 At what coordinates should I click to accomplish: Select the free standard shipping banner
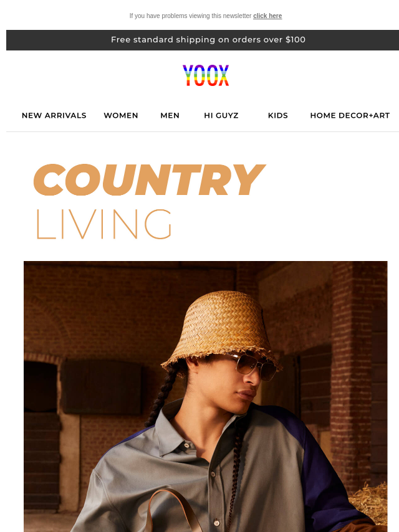[x=203, y=40]
